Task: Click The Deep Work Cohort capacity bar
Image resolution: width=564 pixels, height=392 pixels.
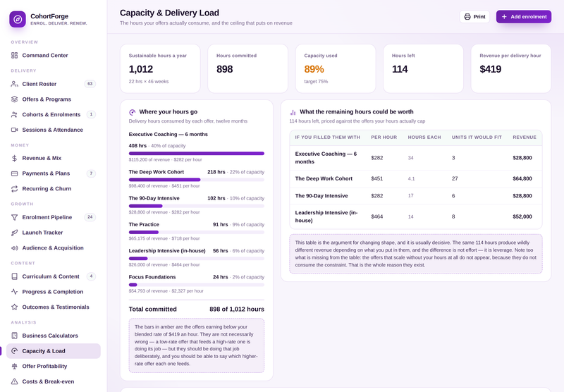Action: (x=197, y=180)
